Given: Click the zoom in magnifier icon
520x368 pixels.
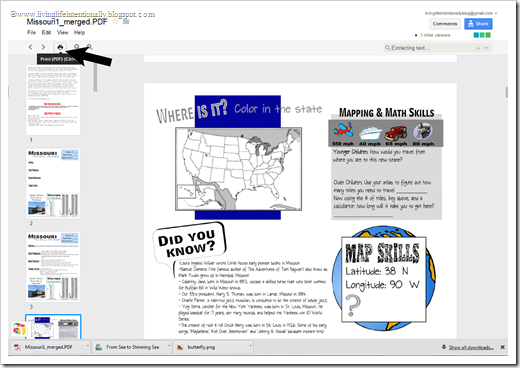Looking at the screenshot, I should click(x=89, y=47).
